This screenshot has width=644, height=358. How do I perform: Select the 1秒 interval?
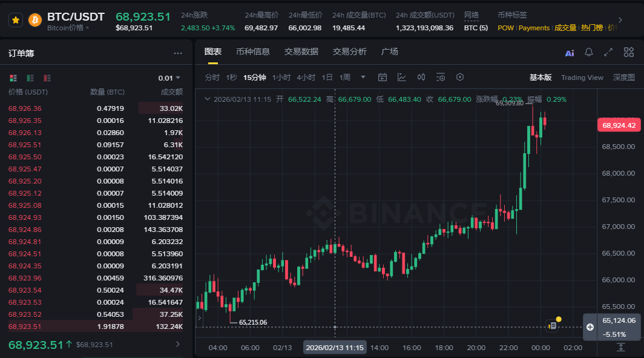point(232,78)
